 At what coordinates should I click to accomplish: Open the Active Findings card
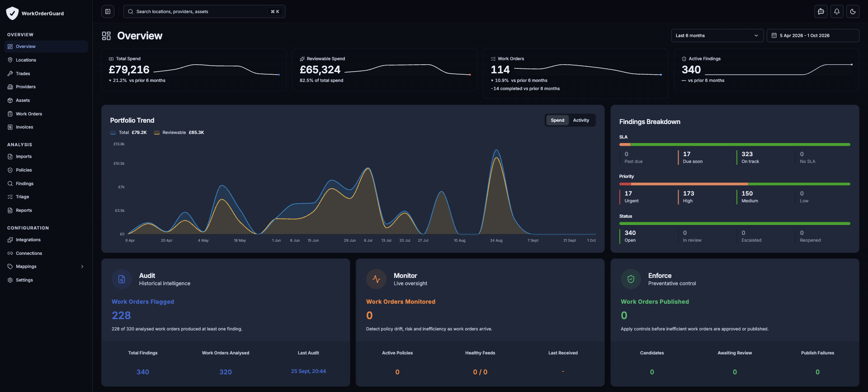767,70
